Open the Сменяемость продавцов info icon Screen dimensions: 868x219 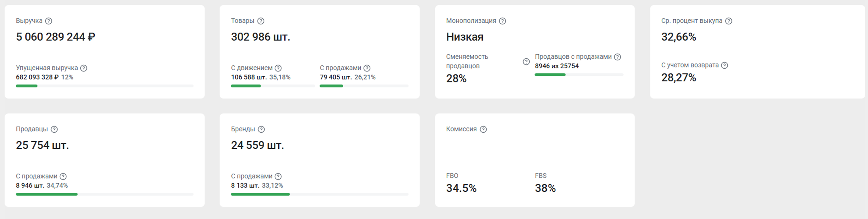tap(526, 62)
